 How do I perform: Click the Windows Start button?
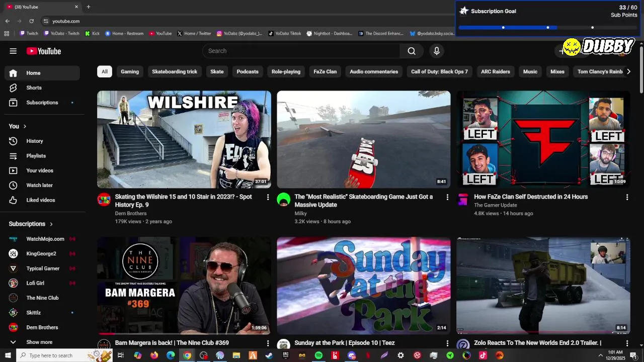(x=8, y=355)
